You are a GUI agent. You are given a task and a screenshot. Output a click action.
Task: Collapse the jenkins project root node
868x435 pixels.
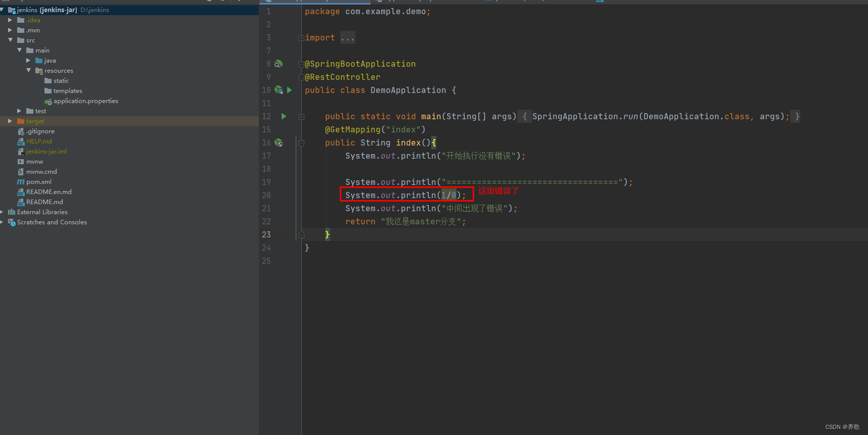click(2, 10)
